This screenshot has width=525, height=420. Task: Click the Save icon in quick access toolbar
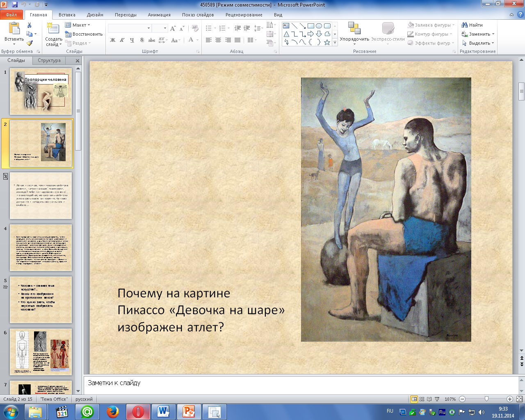click(x=15, y=5)
